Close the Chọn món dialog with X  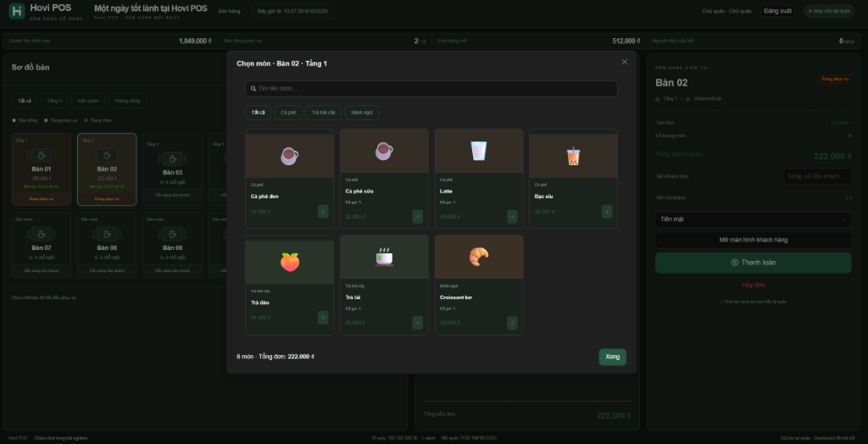625,62
